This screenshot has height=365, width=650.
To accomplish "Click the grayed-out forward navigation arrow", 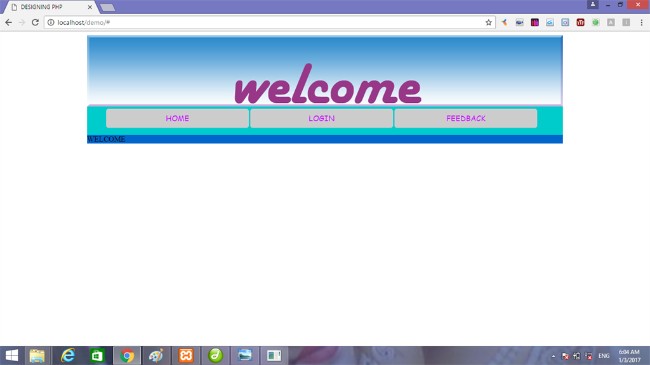I will point(22,22).
